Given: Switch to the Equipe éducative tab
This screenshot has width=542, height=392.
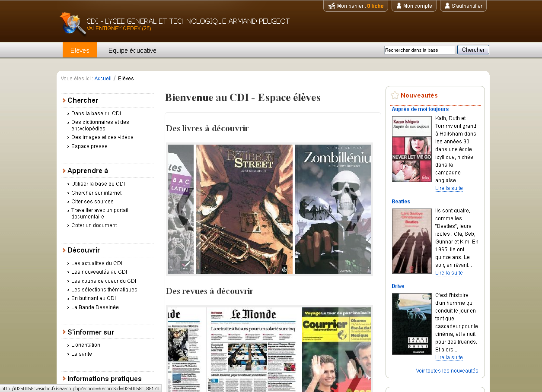Looking at the screenshot, I should pyautogui.click(x=132, y=51).
